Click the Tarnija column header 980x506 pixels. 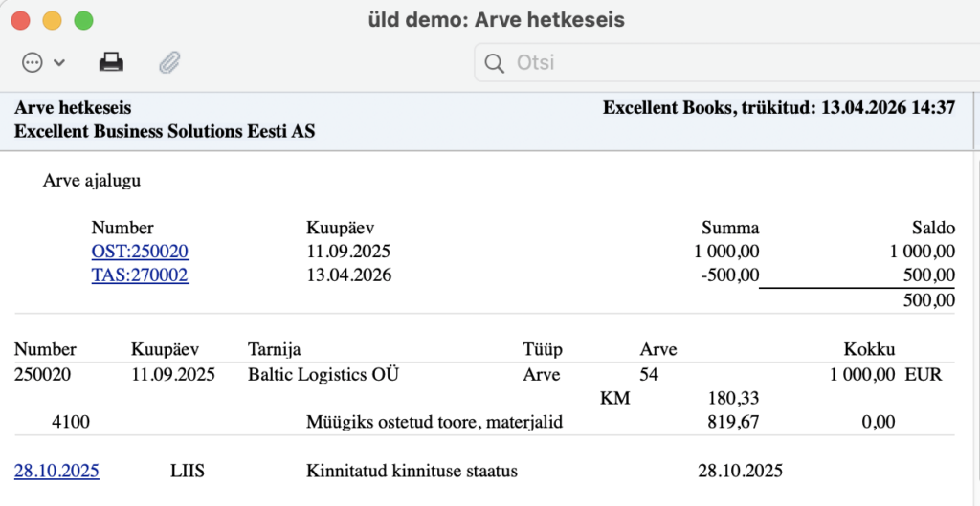[274, 350]
